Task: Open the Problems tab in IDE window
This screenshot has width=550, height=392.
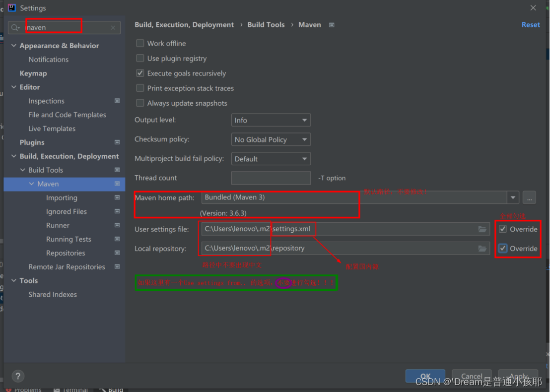Action: click(24, 389)
